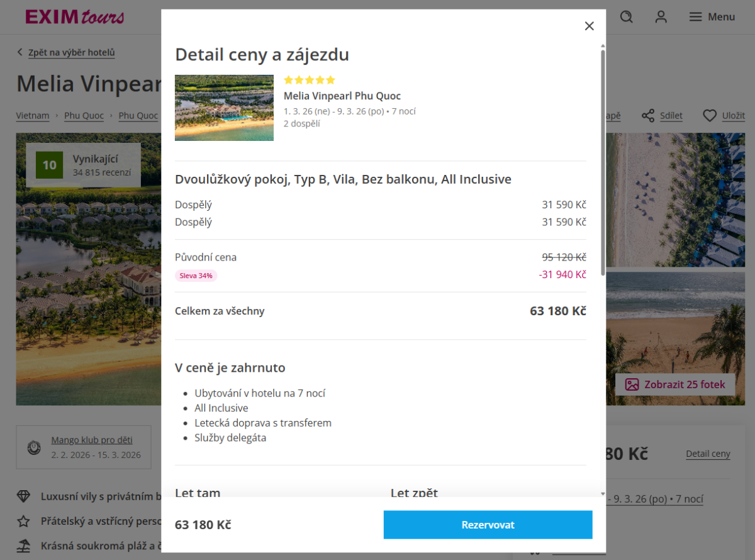Click the Rezervovat button
Screen dimensions: 755x560
[x=488, y=525]
